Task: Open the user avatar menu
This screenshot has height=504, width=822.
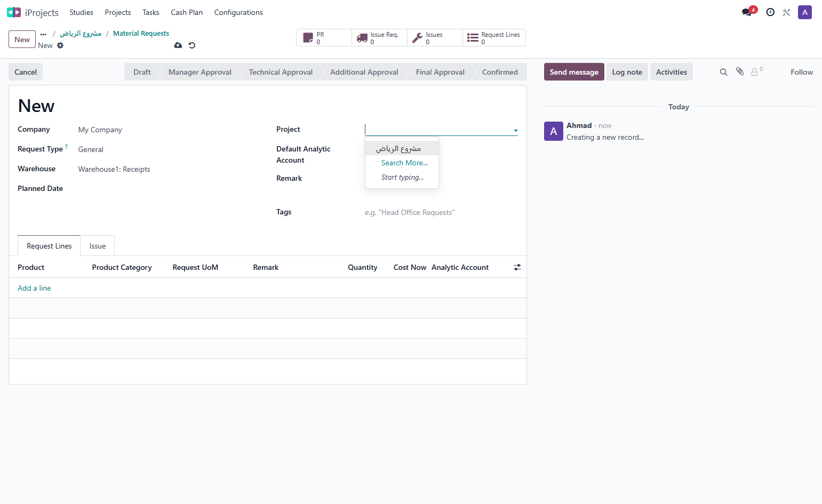Action: coord(805,12)
